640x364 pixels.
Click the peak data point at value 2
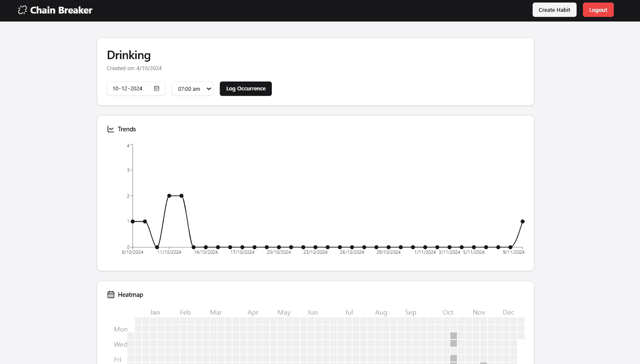click(x=169, y=196)
